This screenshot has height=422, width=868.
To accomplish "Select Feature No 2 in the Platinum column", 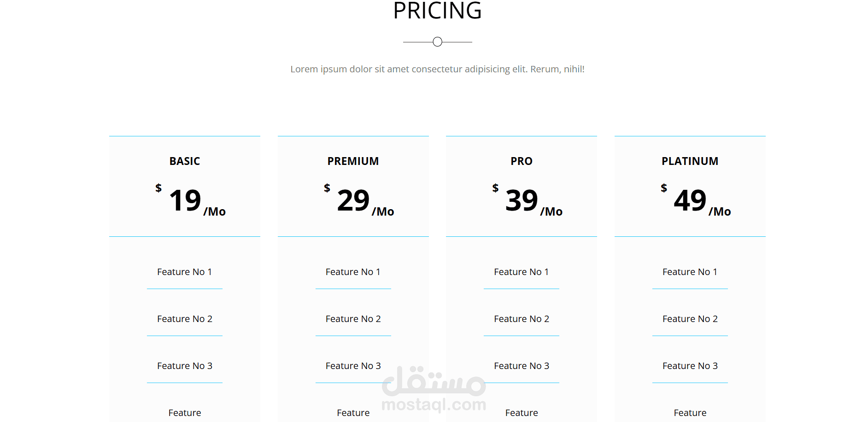I will point(690,319).
